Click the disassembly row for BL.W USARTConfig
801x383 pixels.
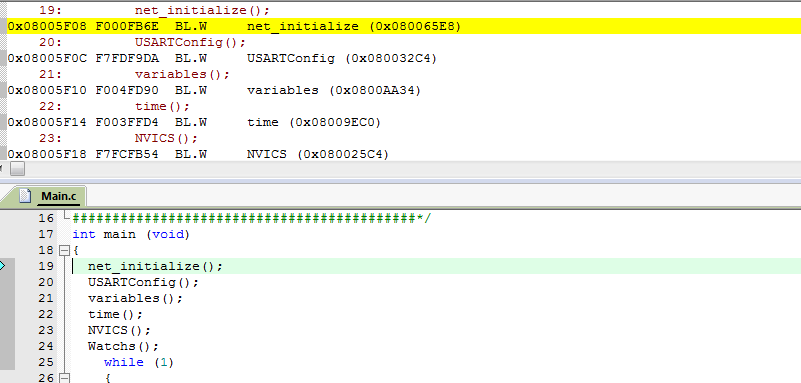click(x=222, y=58)
